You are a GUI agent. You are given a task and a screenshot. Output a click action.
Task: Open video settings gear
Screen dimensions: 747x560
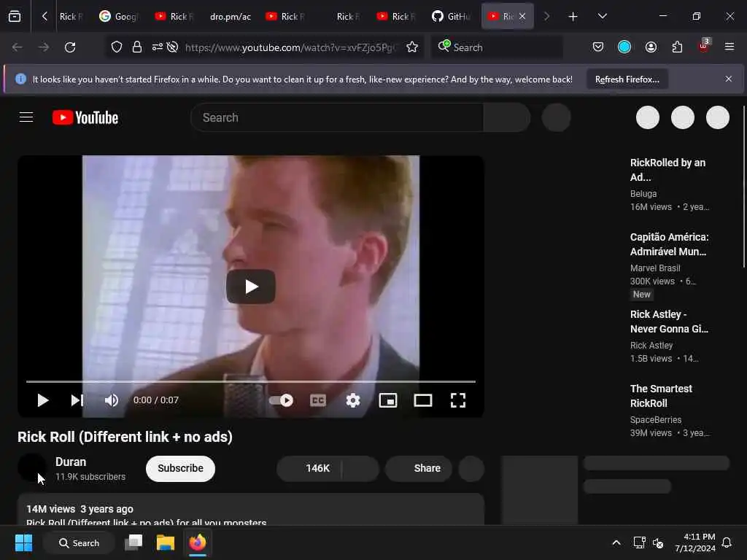pyautogui.click(x=352, y=400)
